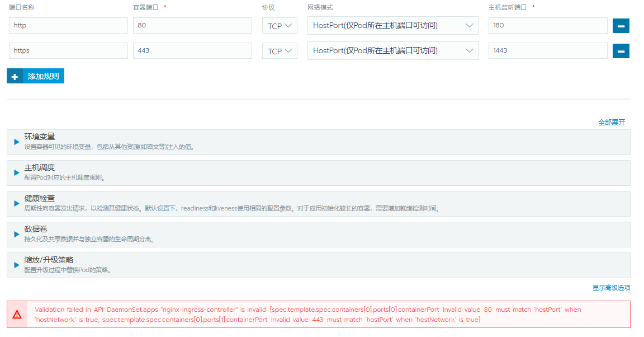The height and width of the screenshot is (337, 644).
Task: Click the Validation failed error message text
Action: 308,315
